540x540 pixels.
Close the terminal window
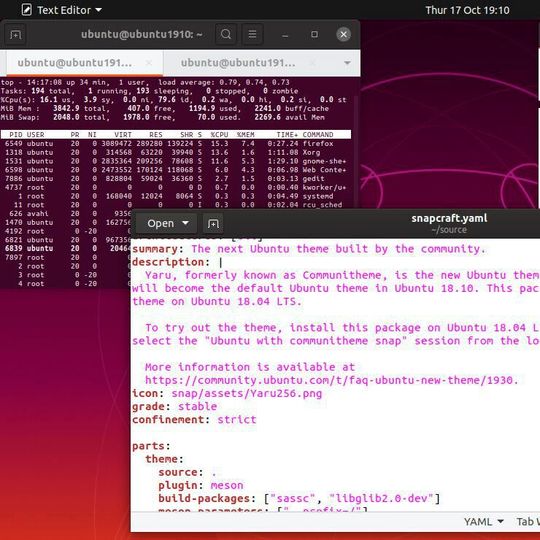(343, 34)
